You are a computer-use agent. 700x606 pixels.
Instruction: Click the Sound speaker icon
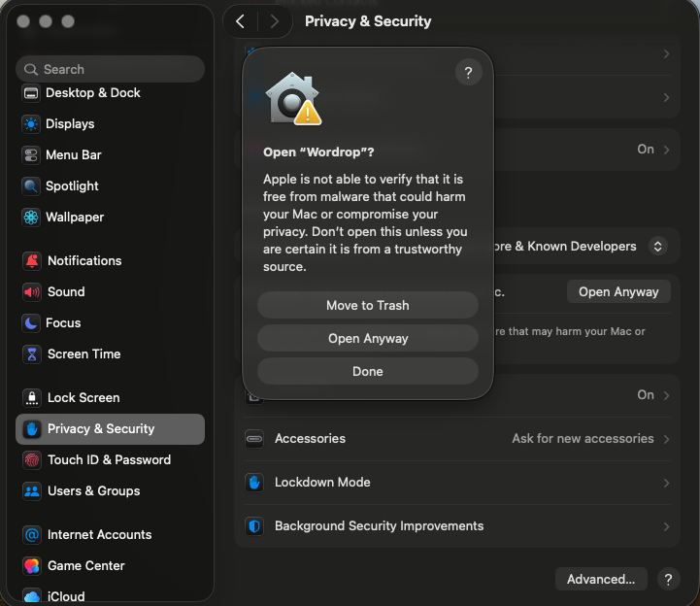pyautogui.click(x=32, y=292)
